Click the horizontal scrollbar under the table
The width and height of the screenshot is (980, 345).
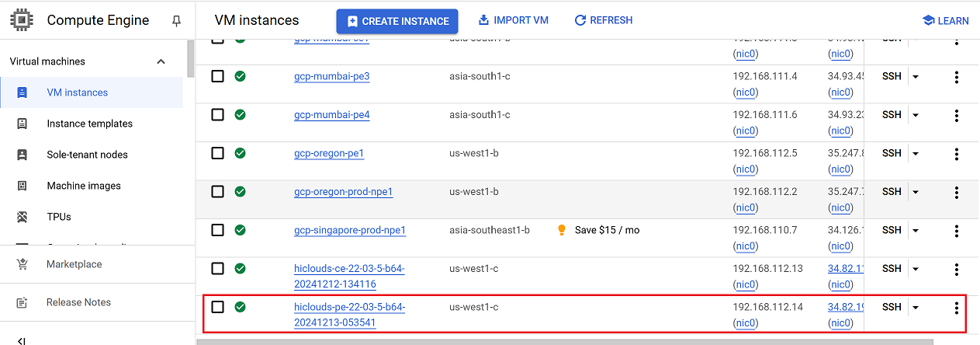(565, 341)
